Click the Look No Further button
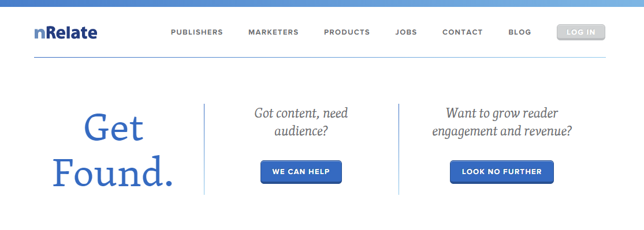Viewport: 644px width, 230px height. coord(501,172)
